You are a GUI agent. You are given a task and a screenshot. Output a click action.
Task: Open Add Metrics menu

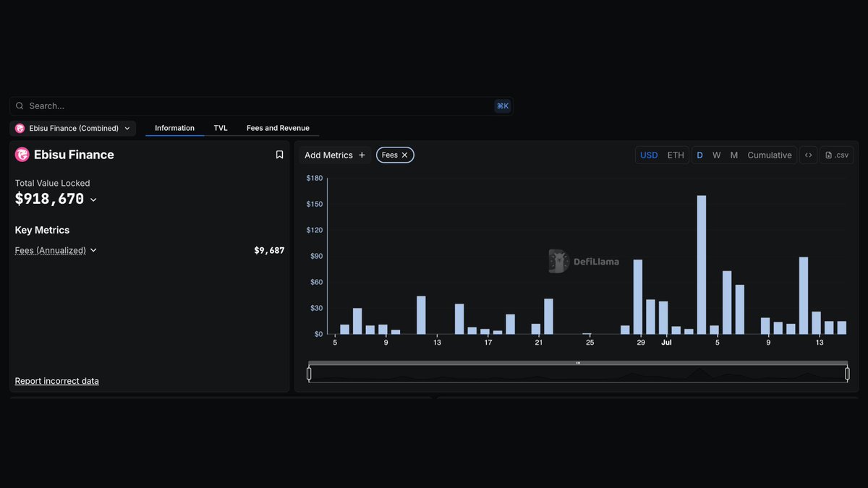[335, 155]
